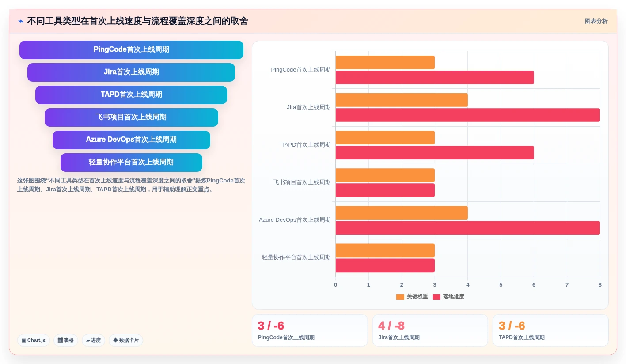626x364 pixels.
Task: Select the PingCode首次上线周期 funnel bar
Action: point(131,50)
